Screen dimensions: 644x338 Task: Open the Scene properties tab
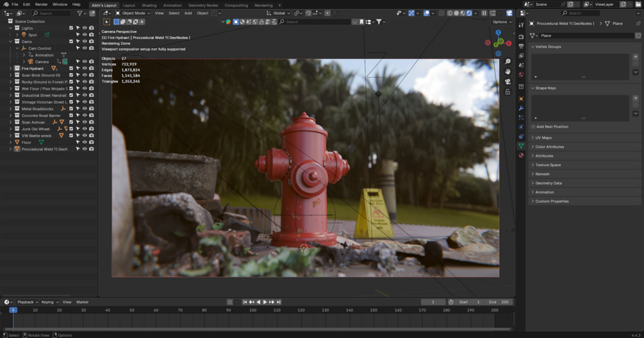pos(521,65)
